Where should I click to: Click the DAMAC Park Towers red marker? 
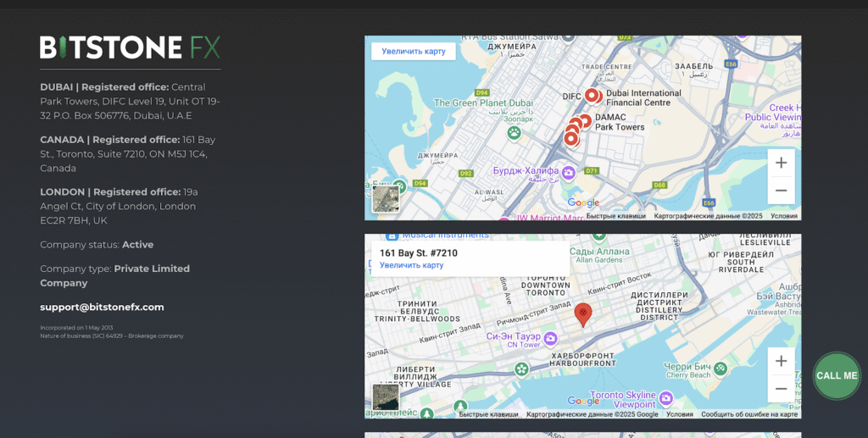click(x=583, y=121)
